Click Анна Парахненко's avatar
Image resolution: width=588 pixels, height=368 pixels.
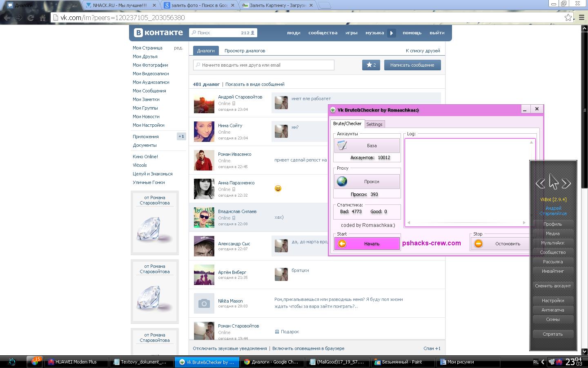point(204,189)
